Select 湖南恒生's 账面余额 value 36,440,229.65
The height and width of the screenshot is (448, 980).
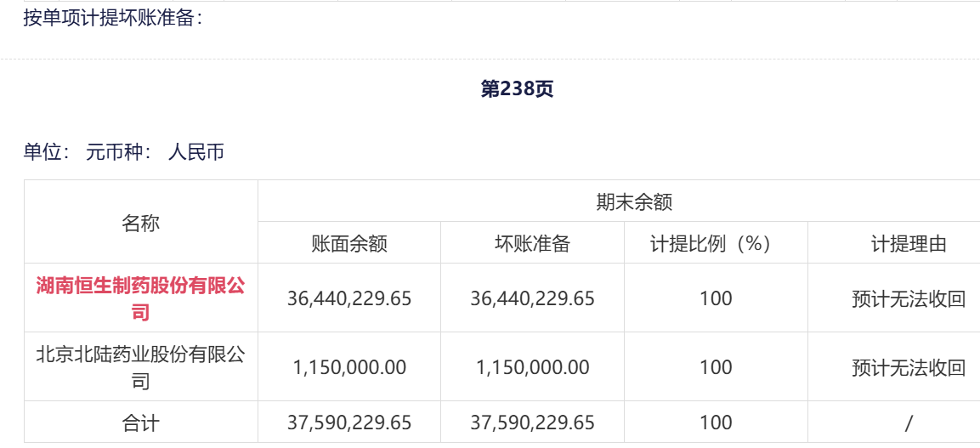349,298
